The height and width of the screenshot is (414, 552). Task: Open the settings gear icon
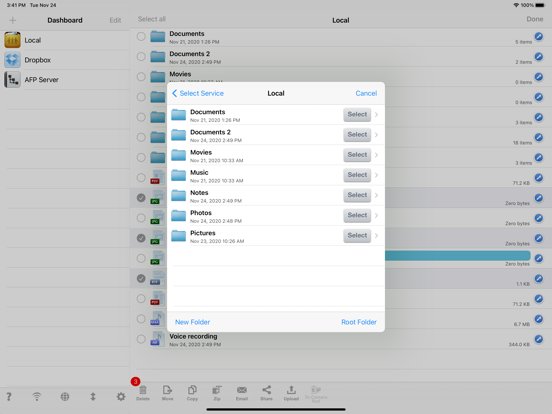tap(121, 397)
